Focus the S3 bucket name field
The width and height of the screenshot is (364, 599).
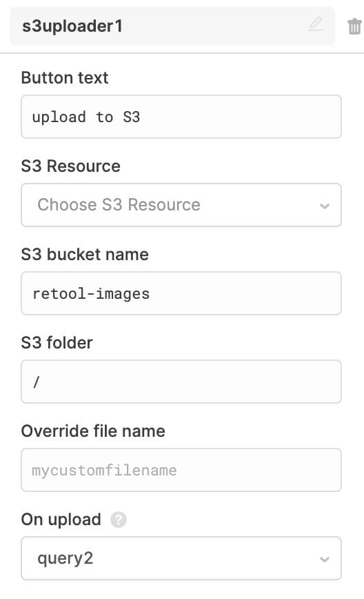181,293
